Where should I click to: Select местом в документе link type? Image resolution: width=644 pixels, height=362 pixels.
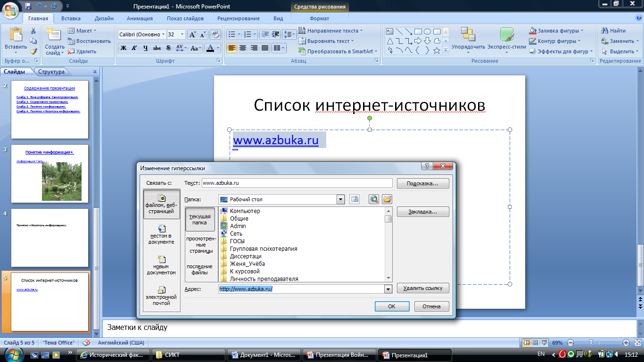click(162, 234)
